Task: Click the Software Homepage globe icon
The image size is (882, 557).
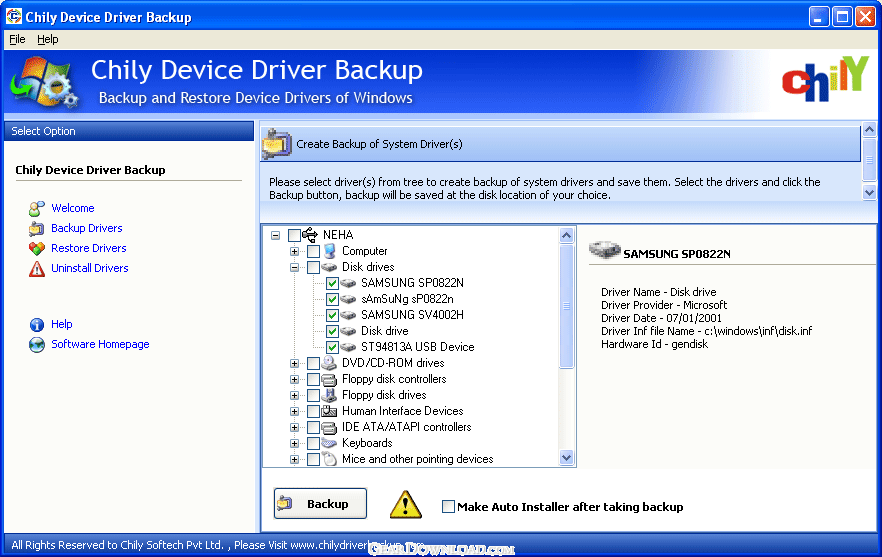Action: (x=37, y=344)
